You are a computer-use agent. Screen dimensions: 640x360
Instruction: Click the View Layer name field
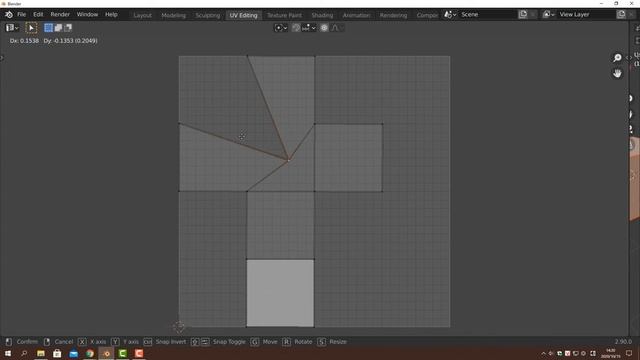586,14
